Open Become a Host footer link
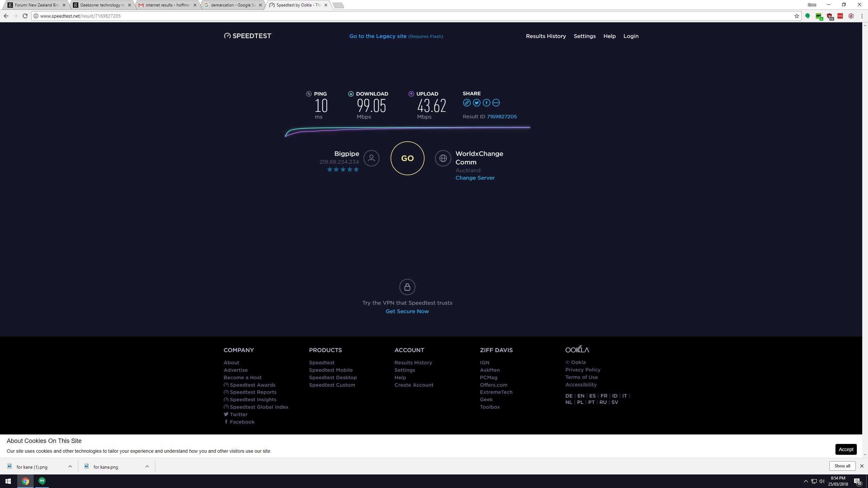The image size is (868, 488). tap(242, 378)
